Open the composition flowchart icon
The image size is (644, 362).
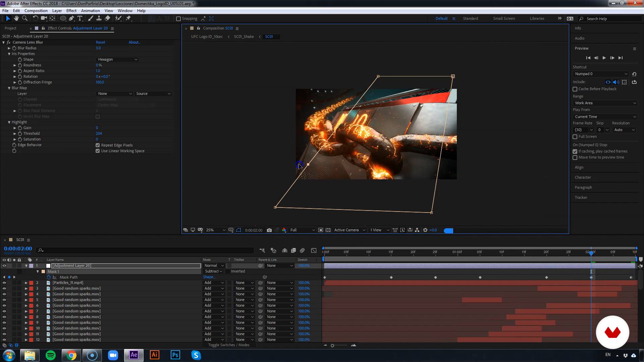click(417, 230)
